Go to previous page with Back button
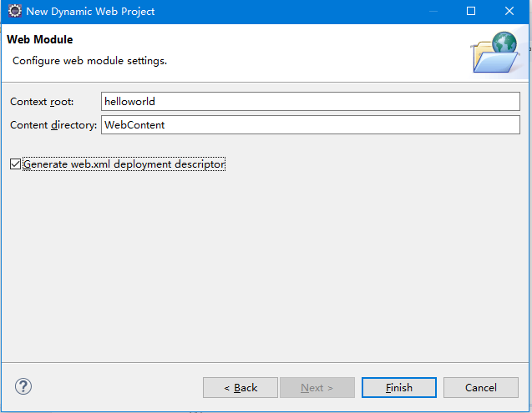The height and width of the screenshot is (413, 532). [x=241, y=388]
